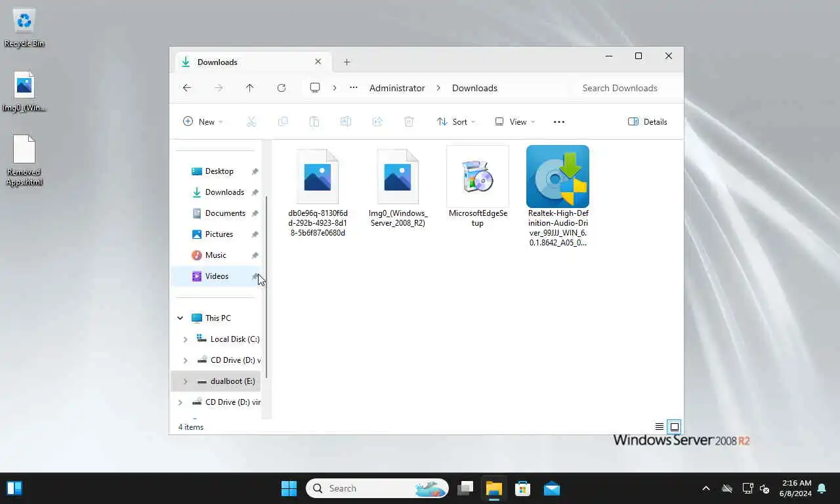
Task: Open the See more ellipsis in toolbar
Action: pos(559,121)
